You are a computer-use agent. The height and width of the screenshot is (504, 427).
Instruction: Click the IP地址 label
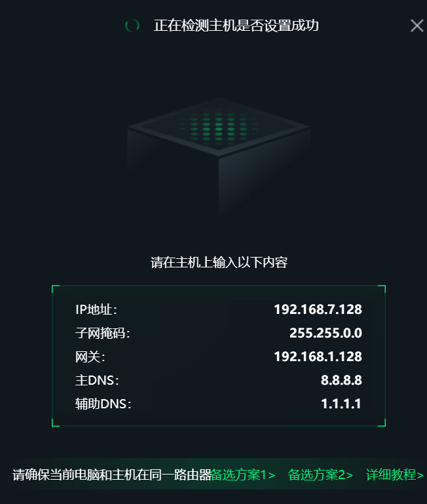coord(96,309)
